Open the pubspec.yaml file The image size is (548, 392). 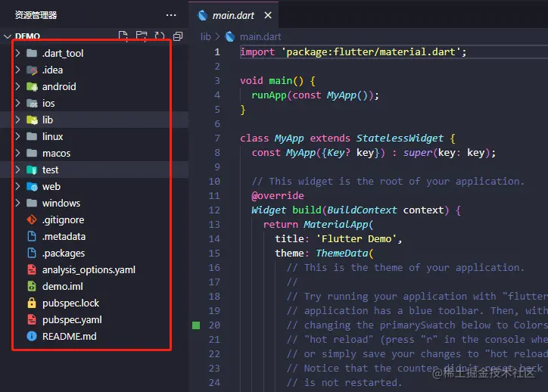pos(72,319)
